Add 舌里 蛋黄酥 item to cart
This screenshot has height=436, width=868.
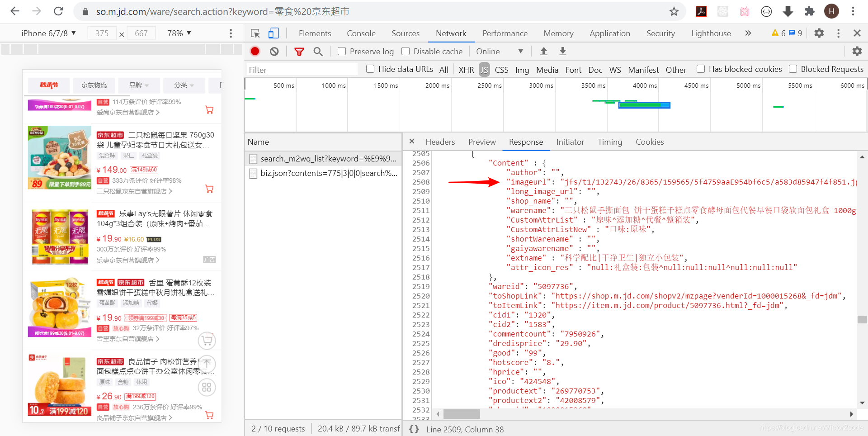[207, 340]
